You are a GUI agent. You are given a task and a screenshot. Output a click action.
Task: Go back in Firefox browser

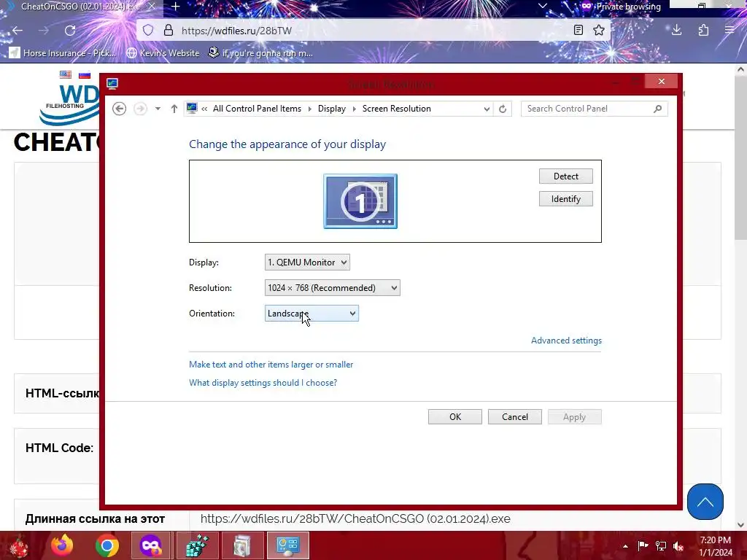tap(18, 31)
